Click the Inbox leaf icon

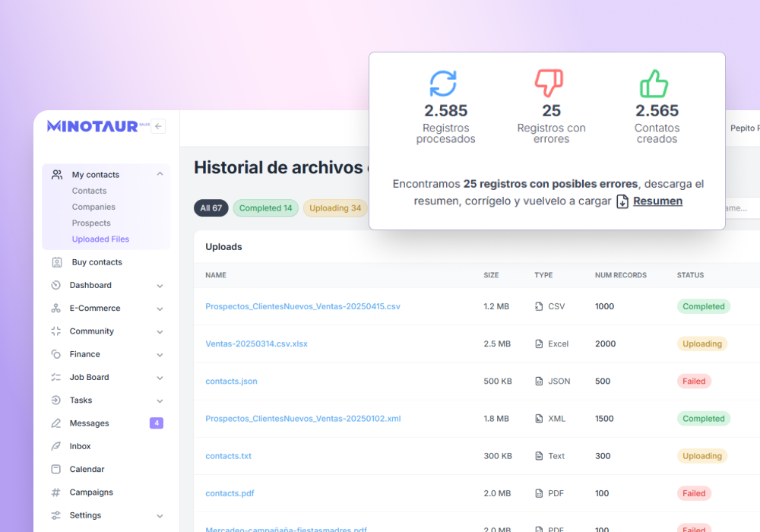56,447
